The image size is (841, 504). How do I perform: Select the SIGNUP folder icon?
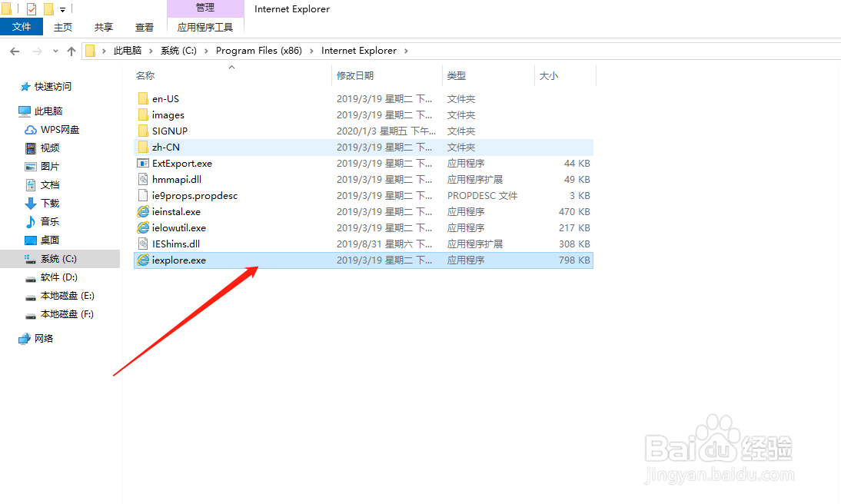coord(143,131)
